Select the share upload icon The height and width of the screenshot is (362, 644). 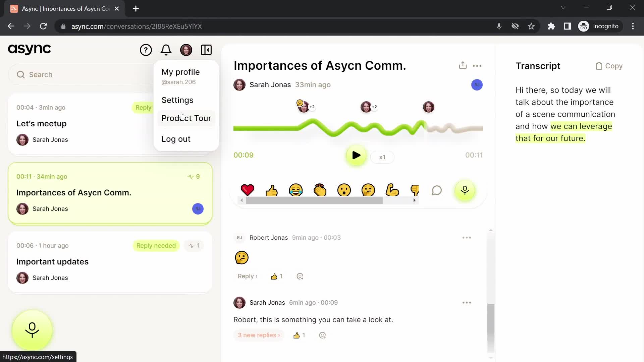(463, 65)
